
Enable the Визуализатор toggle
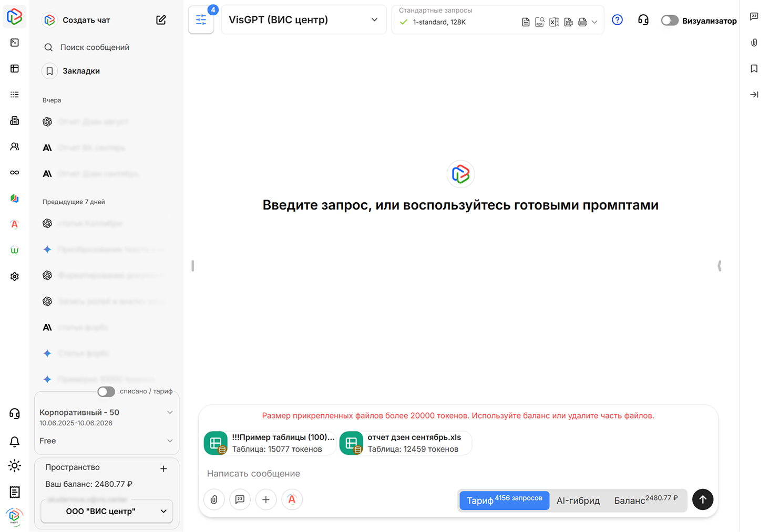[670, 20]
